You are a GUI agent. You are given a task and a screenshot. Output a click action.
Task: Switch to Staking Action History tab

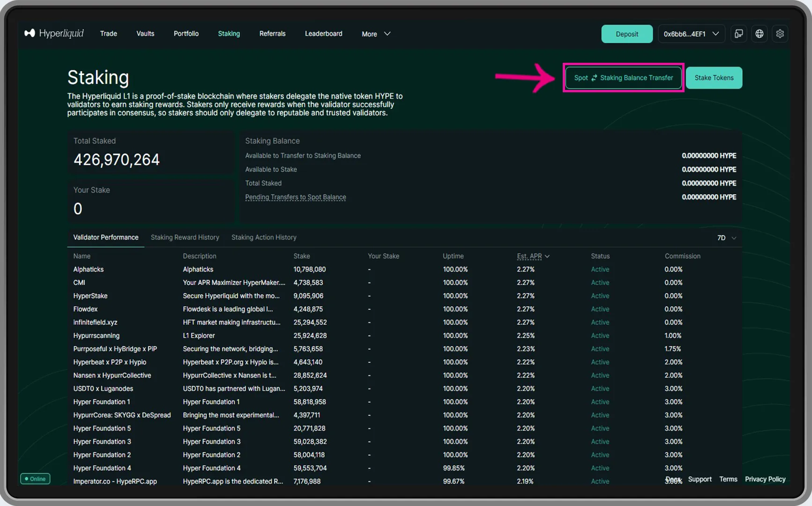(x=264, y=238)
